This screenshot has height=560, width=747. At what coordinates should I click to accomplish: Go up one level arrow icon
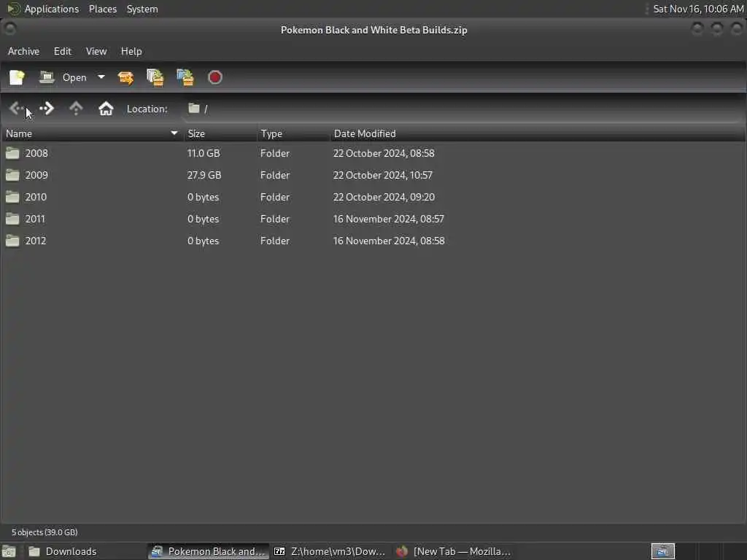pyautogui.click(x=76, y=109)
